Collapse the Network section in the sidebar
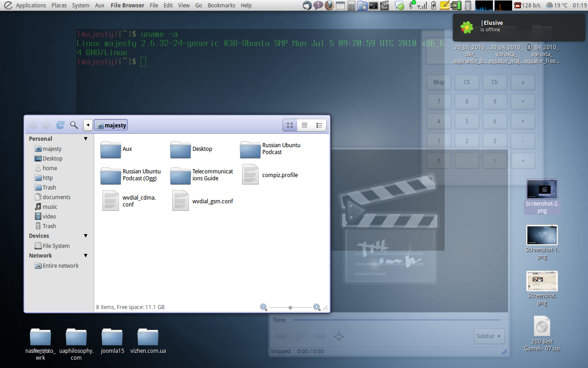This screenshot has height=368, width=588. coord(85,256)
